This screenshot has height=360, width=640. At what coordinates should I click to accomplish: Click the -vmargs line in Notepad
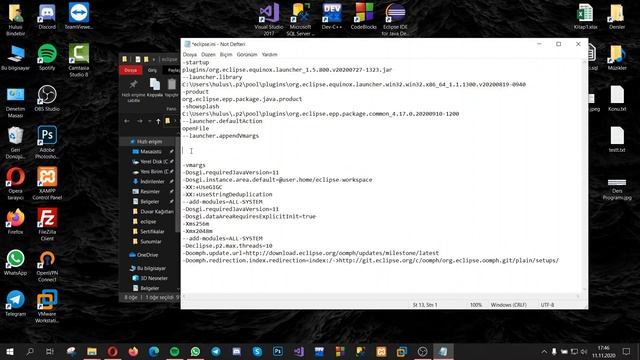[194, 165]
